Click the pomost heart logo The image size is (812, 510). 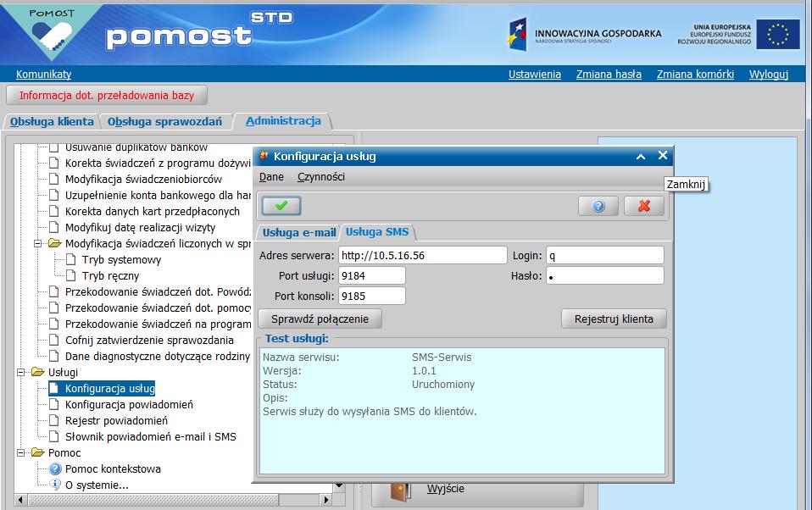[x=51, y=36]
